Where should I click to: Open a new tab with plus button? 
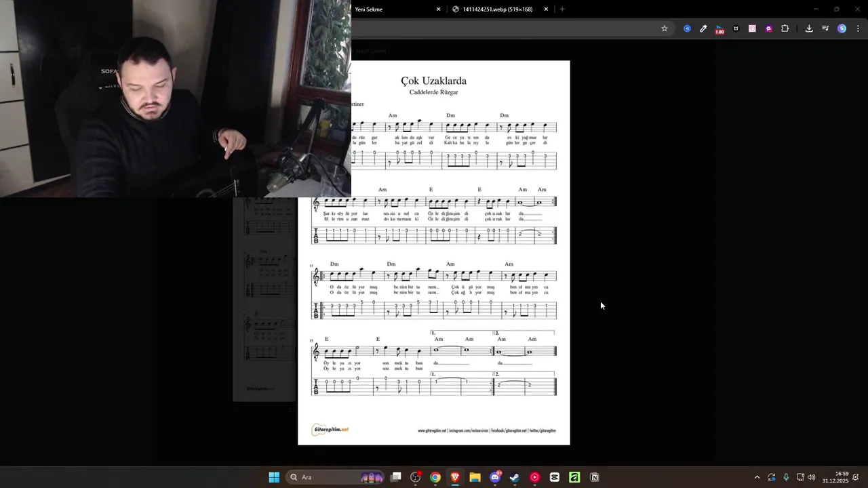562,9
